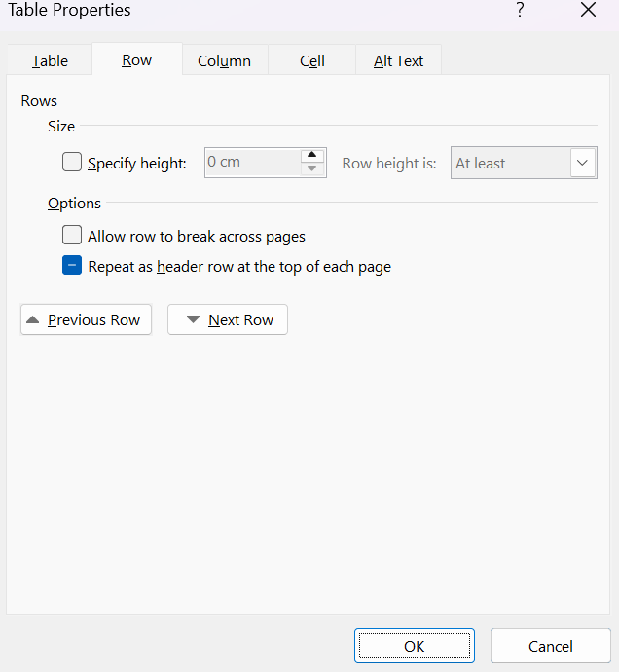Click the dropdown chevron beside At least
The height and width of the screenshot is (672, 619).
[583, 163]
